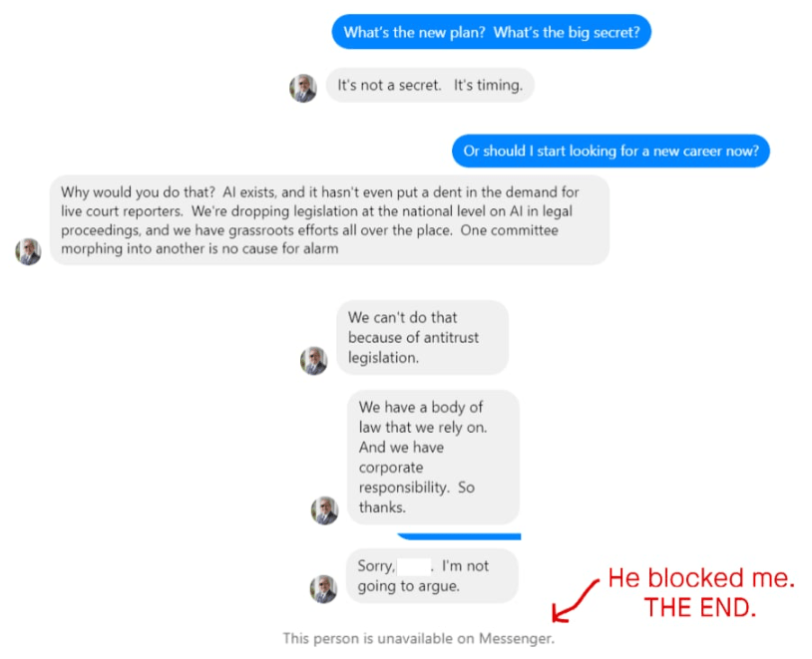Click the red "He blocked me." annotation text
812x659 pixels.
point(701,578)
